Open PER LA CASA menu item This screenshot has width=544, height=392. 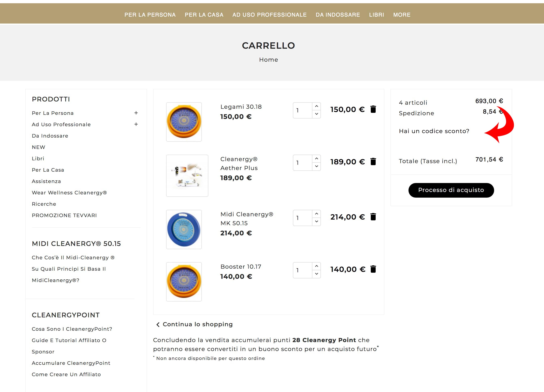(204, 15)
